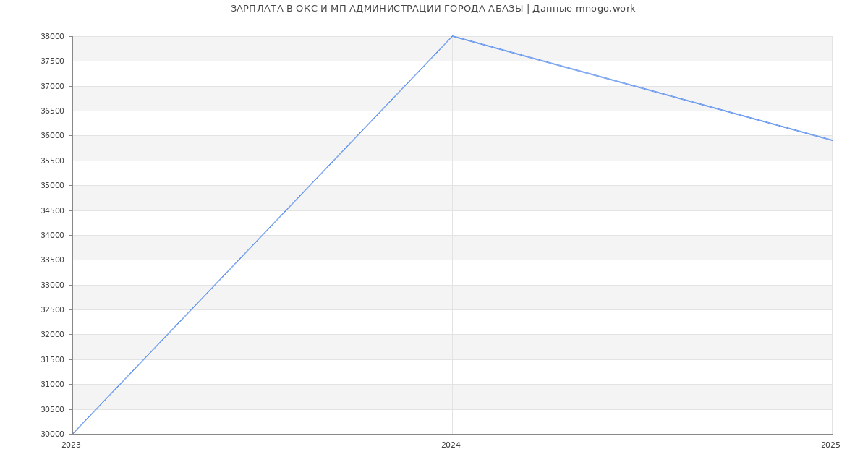Click the chart title mentioning mnogo.work

pos(433,9)
